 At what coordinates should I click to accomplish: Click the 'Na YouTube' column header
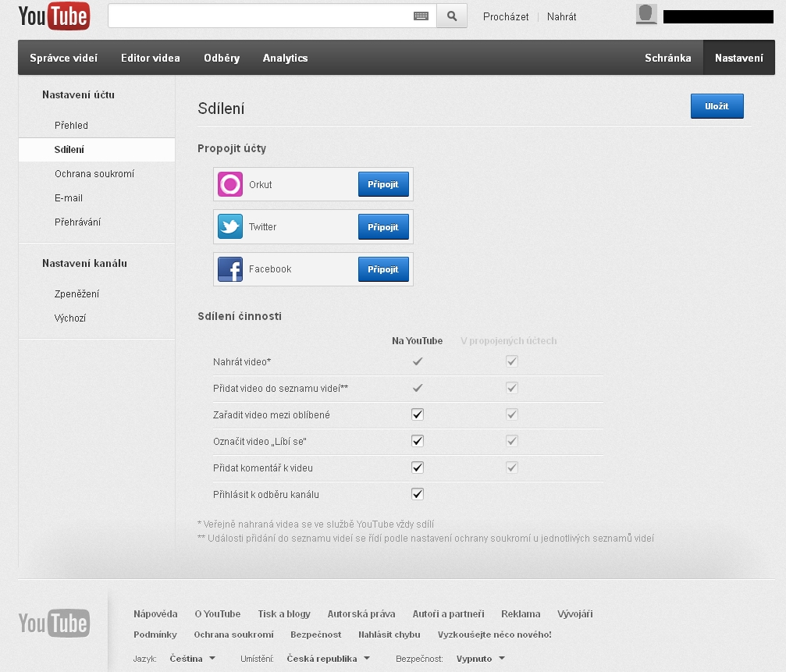pyautogui.click(x=417, y=341)
